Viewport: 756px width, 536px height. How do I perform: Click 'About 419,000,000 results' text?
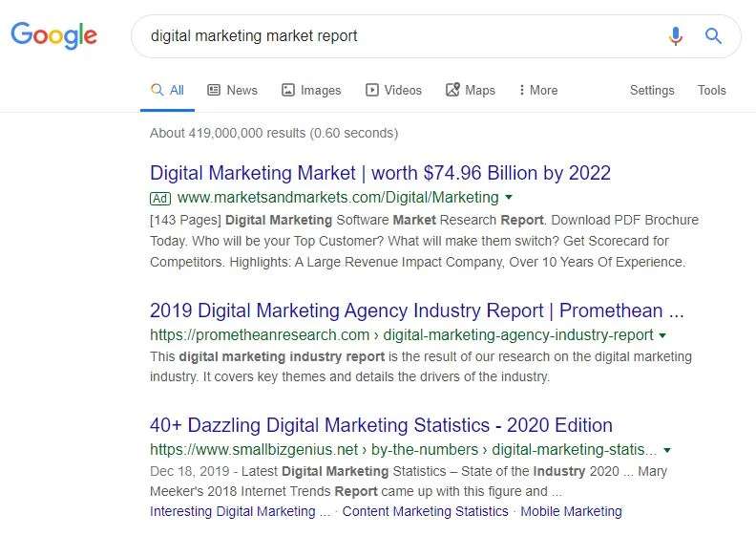point(274,133)
